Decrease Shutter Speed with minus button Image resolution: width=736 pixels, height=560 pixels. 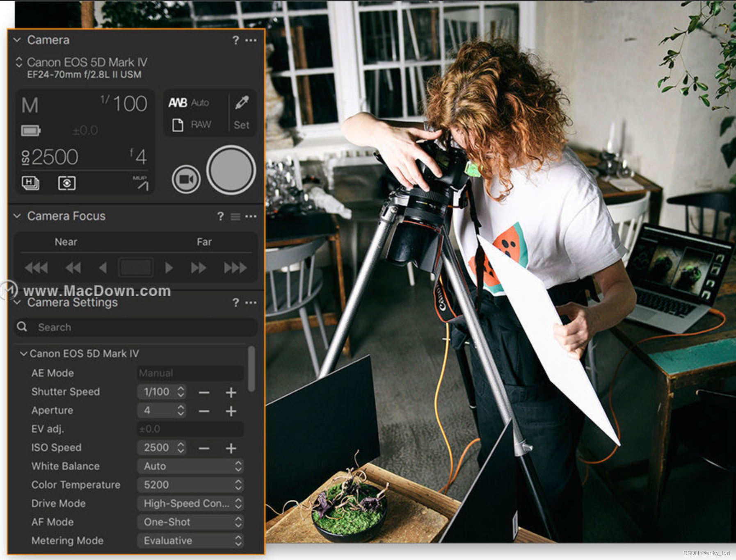[204, 392]
